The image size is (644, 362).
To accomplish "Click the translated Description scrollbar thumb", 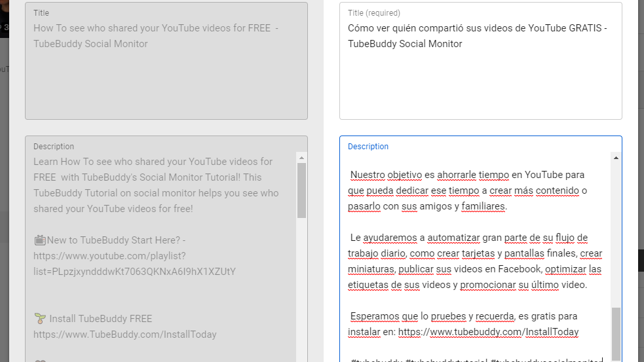I will [616, 333].
